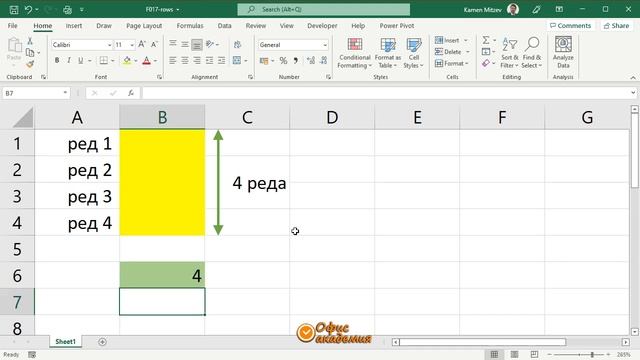Image resolution: width=640 pixels, height=360 pixels.
Task: Open the Orientation text angle icon
Action: (x=210, y=44)
